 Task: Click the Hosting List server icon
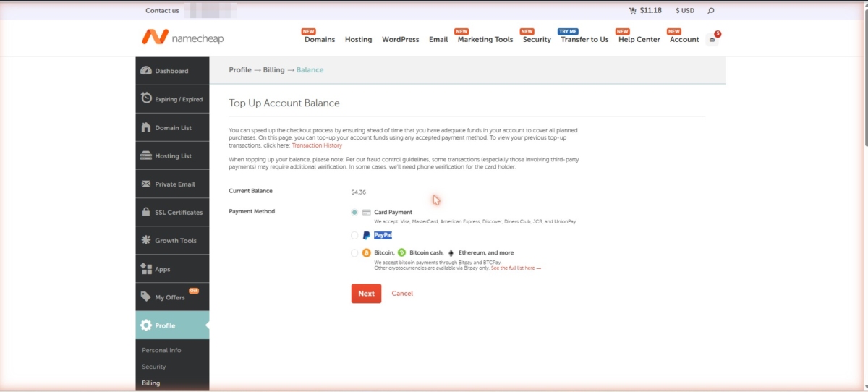(146, 155)
